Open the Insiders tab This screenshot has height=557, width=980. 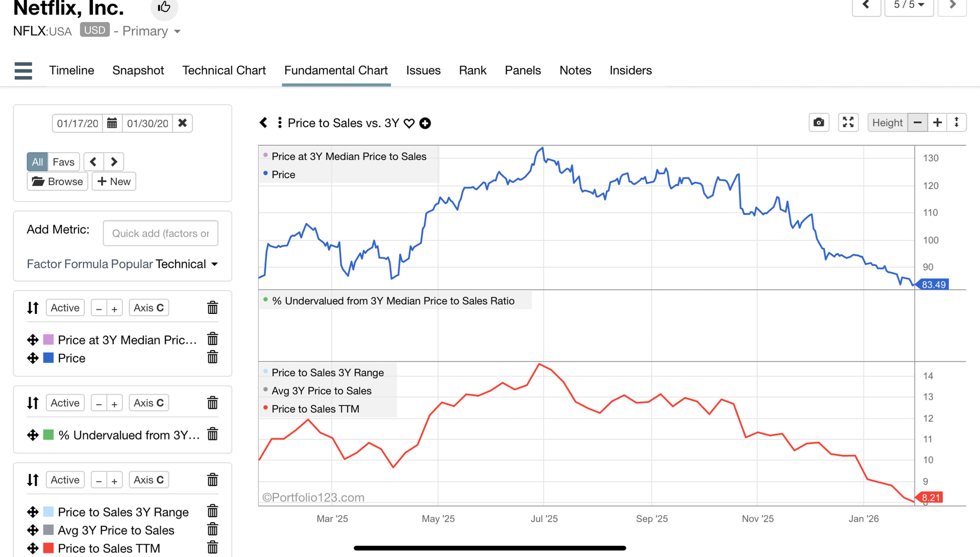(x=630, y=70)
